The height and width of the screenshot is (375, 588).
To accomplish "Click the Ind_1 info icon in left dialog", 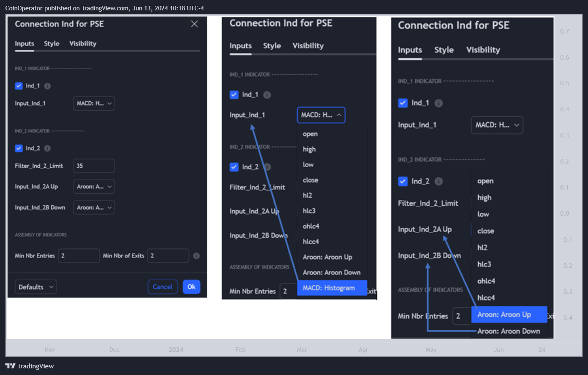I will [x=47, y=86].
